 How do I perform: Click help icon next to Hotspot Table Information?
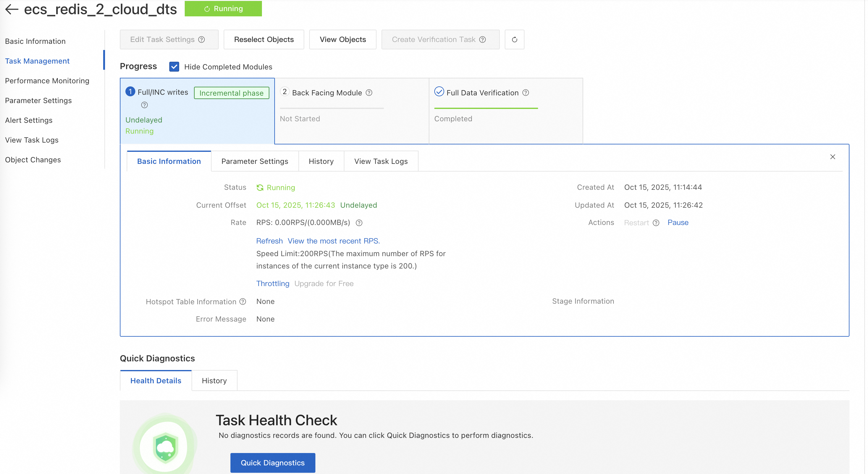242,301
